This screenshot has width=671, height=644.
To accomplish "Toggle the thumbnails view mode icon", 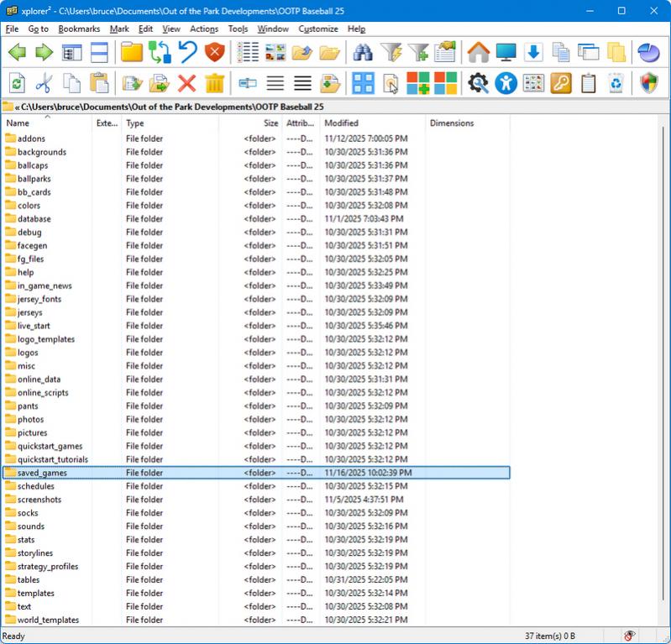I will (x=275, y=53).
